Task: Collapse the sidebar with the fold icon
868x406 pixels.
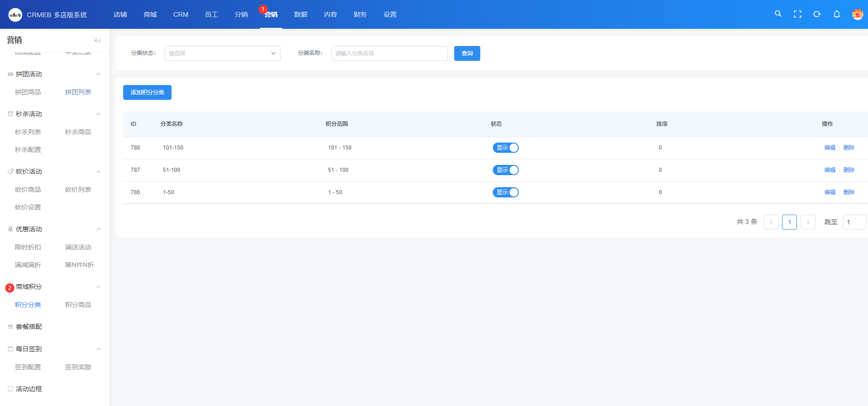Action: point(97,40)
